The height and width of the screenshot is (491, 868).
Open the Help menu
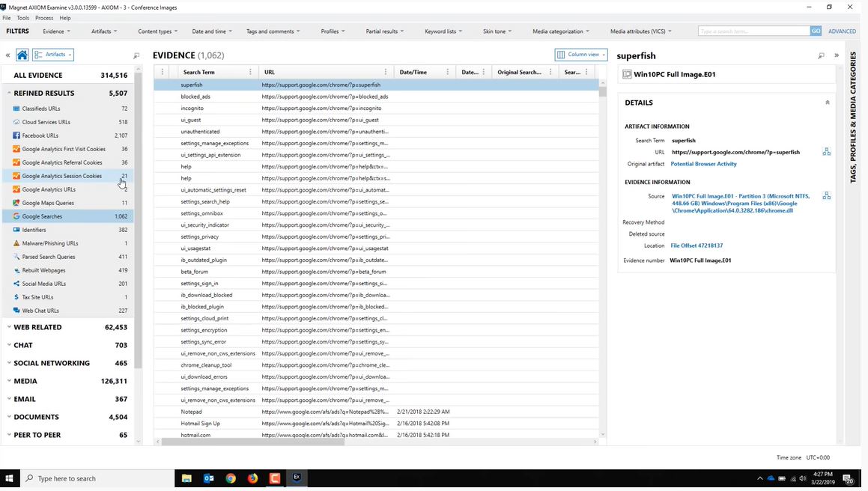coord(65,18)
